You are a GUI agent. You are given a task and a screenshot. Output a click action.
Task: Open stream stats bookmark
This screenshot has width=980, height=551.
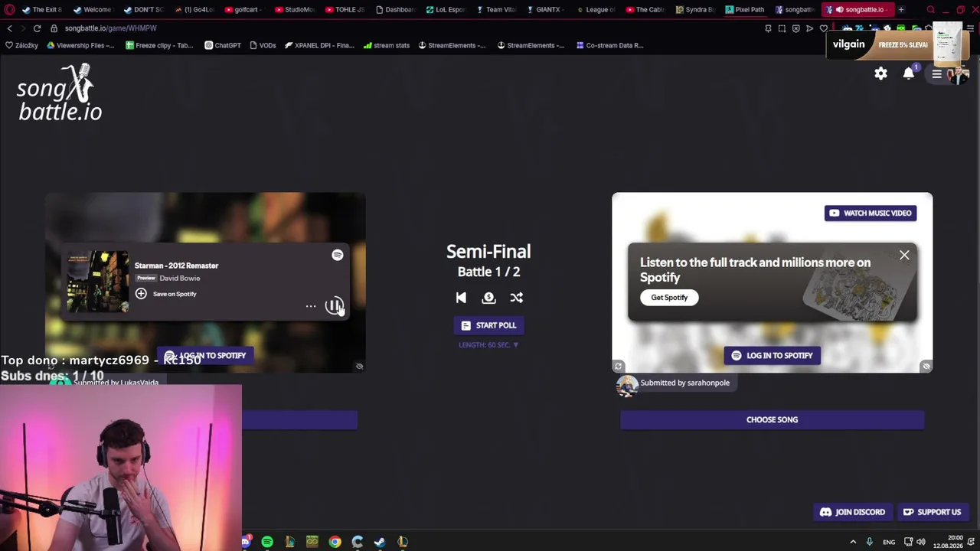pos(387,45)
